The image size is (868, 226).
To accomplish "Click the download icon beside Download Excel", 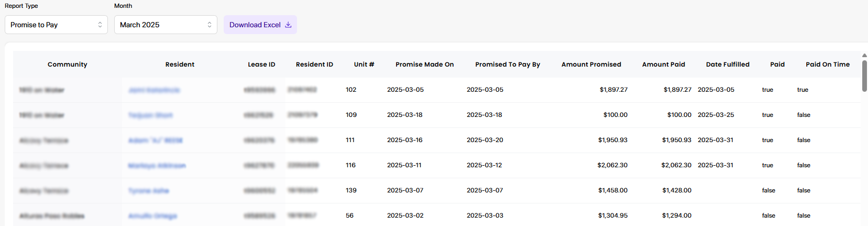I will point(288,25).
